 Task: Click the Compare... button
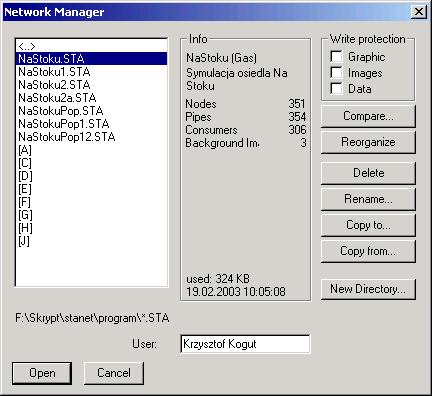point(368,116)
